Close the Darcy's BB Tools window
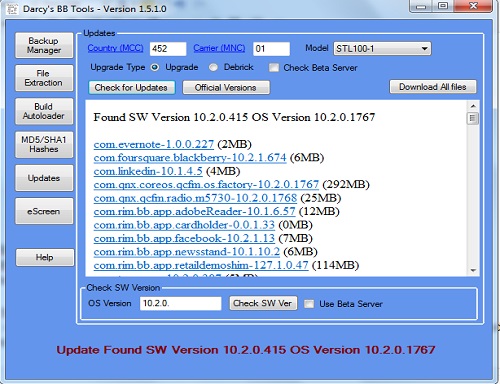The image size is (500, 384). pos(473,6)
